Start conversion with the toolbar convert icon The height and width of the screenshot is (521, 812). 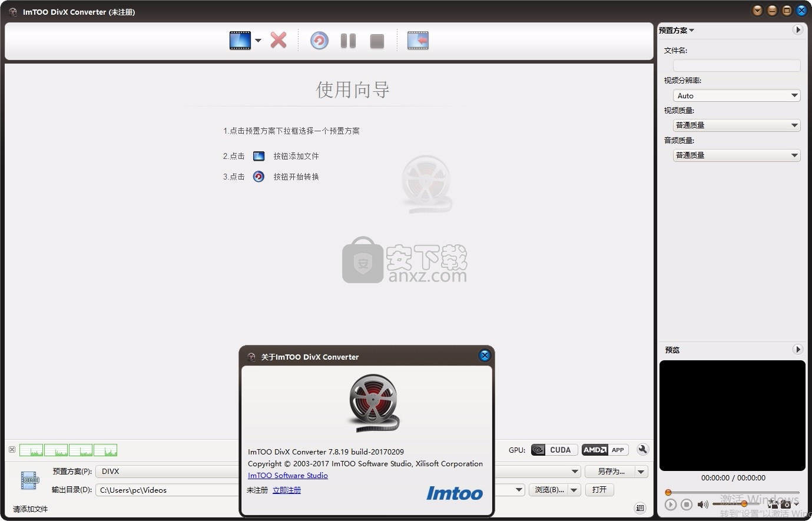[x=319, y=41]
